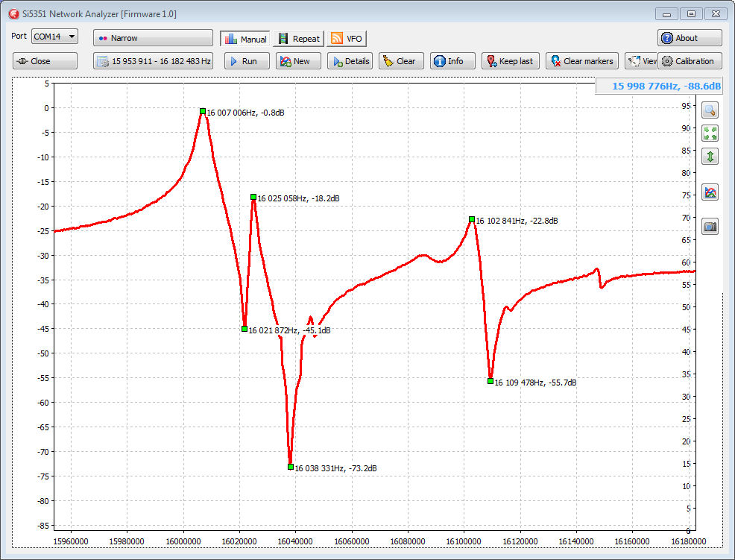Open the Calibration settings
Screen dimensions: 735x560
[x=689, y=61]
